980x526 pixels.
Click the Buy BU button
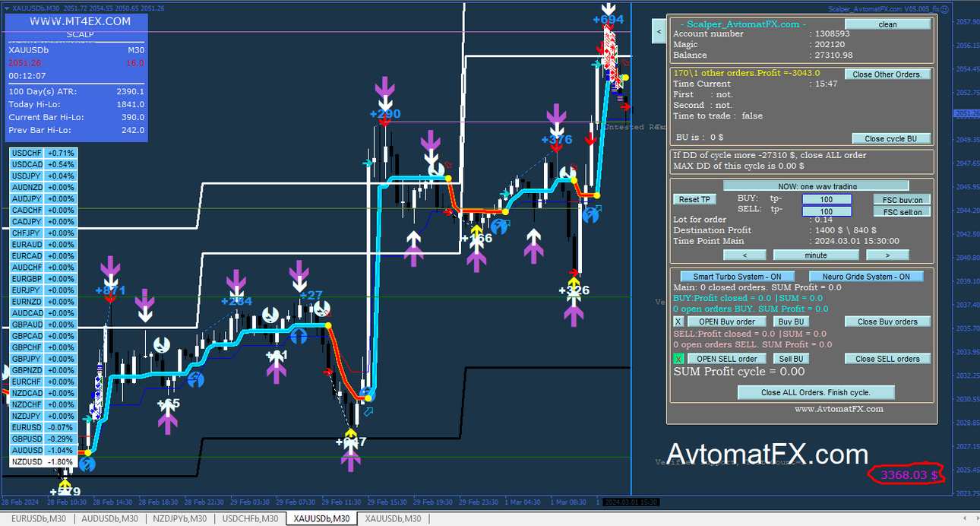[x=791, y=322]
